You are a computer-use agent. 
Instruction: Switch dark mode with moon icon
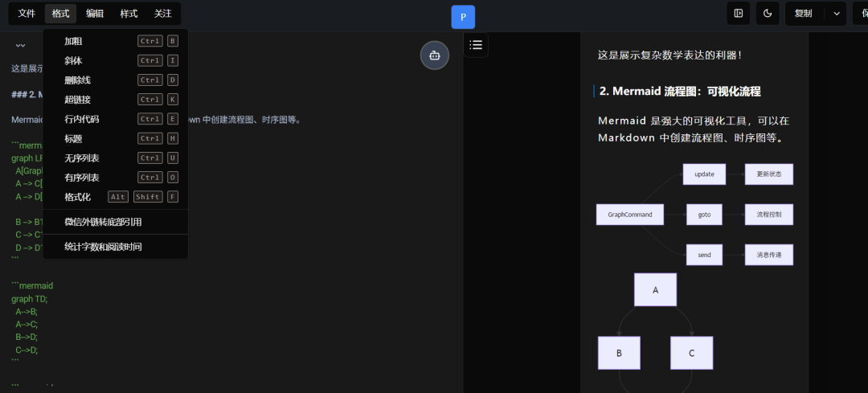pyautogui.click(x=768, y=14)
